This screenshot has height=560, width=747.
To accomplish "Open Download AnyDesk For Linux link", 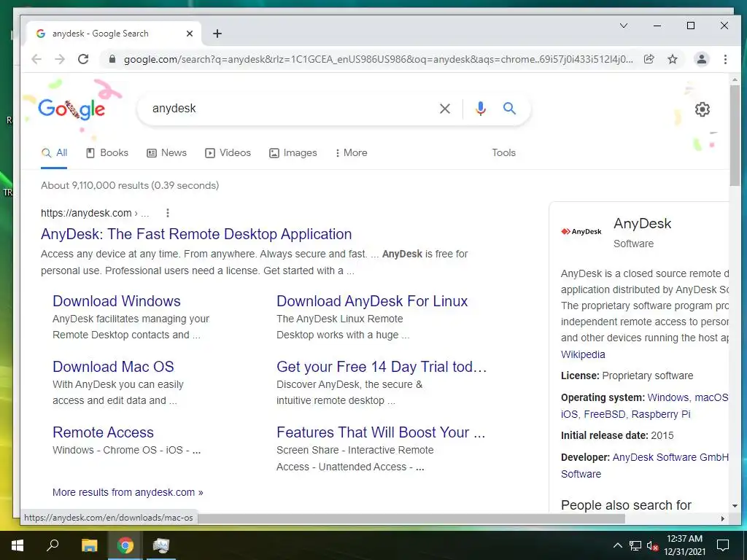I will click(372, 301).
